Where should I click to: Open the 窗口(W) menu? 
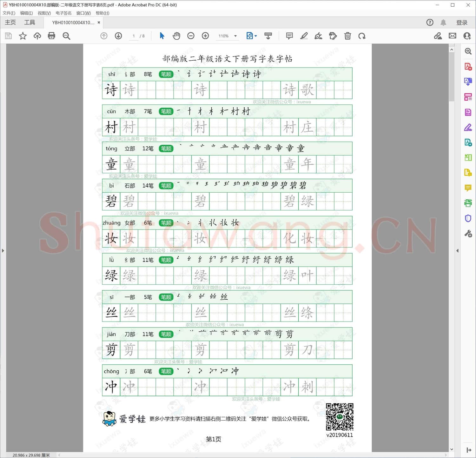[x=83, y=13]
